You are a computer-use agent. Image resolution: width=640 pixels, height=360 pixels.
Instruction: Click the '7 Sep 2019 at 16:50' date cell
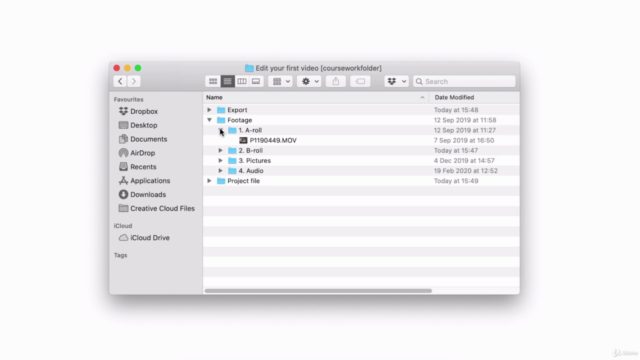[x=464, y=140]
